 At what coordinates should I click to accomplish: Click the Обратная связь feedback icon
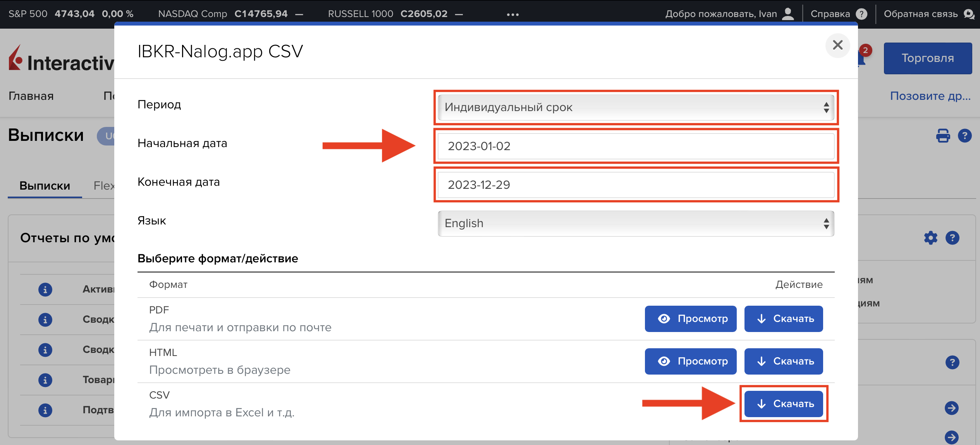(969, 14)
